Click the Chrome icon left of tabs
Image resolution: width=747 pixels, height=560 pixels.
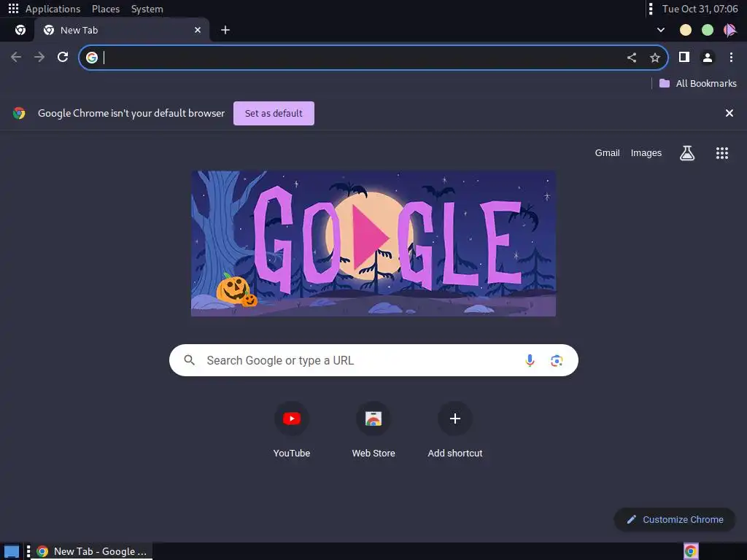coord(20,30)
